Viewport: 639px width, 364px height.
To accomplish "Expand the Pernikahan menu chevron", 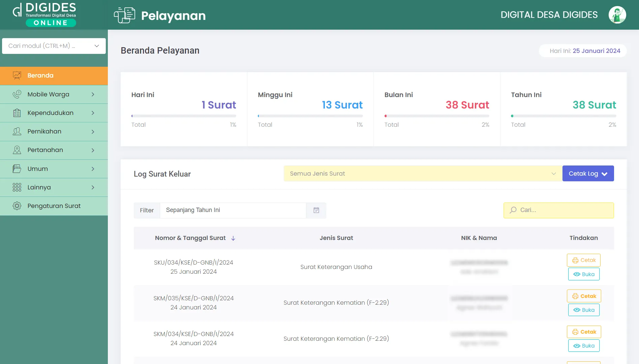I will (93, 132).
